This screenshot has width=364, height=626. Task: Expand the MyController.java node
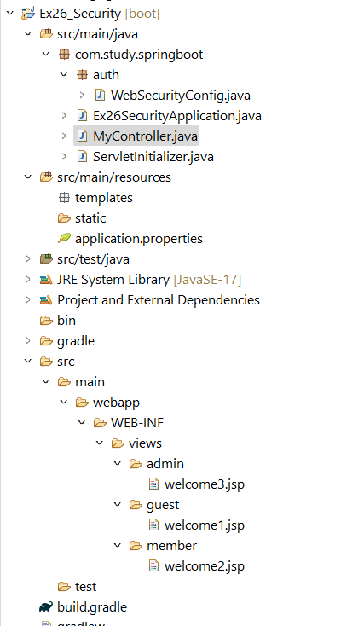[x=64, y=136]
